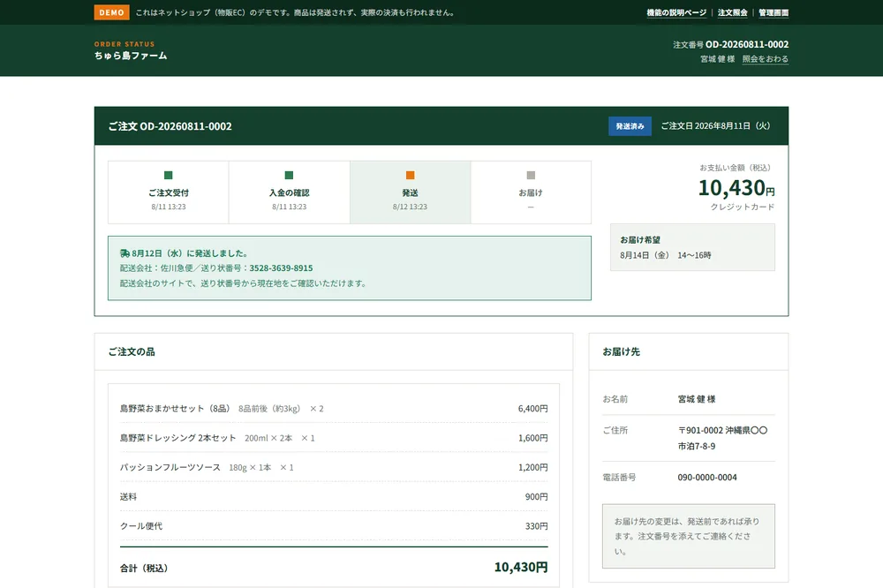Viewport: 883px width, 588px height.
Task: Click the order heading ご注文 OD-20260811-0002
Action: point(170,126)
